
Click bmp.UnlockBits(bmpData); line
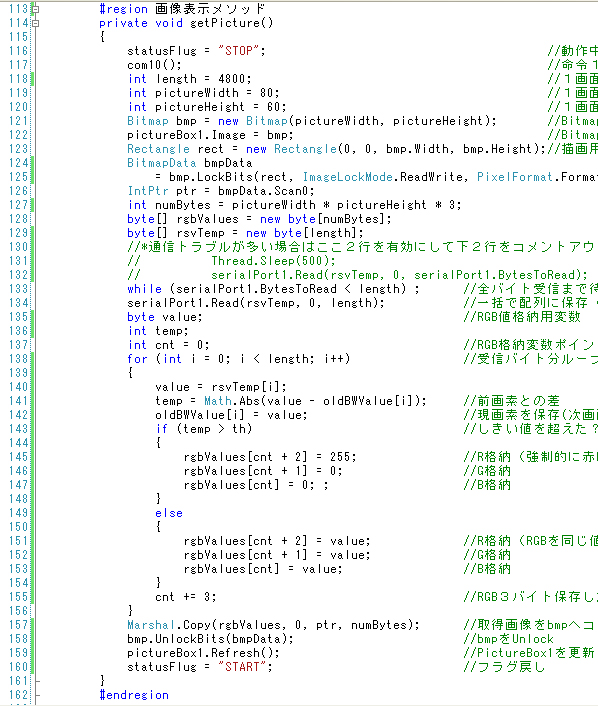pos(210,639)
